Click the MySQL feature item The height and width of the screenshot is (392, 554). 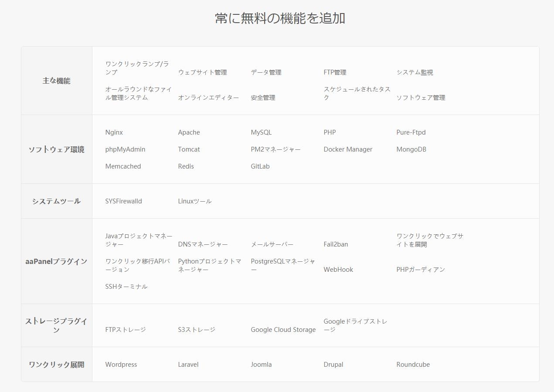(x=261, y=132)
